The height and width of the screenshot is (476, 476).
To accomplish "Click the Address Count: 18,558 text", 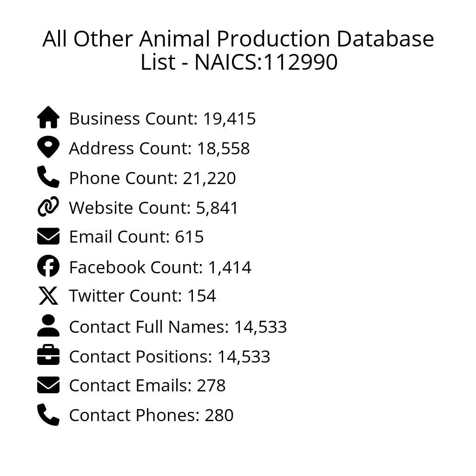I will [x=159, y=149].
